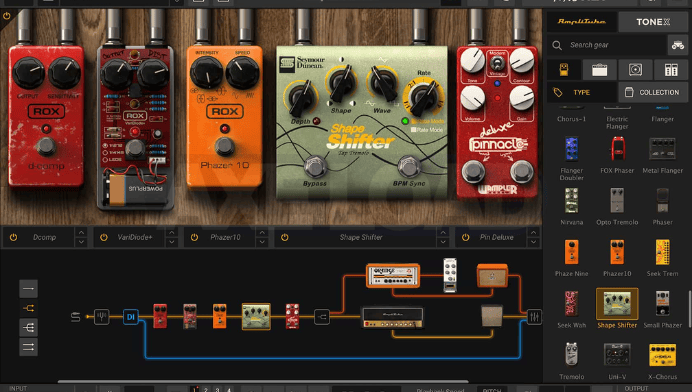Click the splitter block before amps
The height and width of the screenshot is (392, 692).
pyautogui.click(x=322, y=317)
